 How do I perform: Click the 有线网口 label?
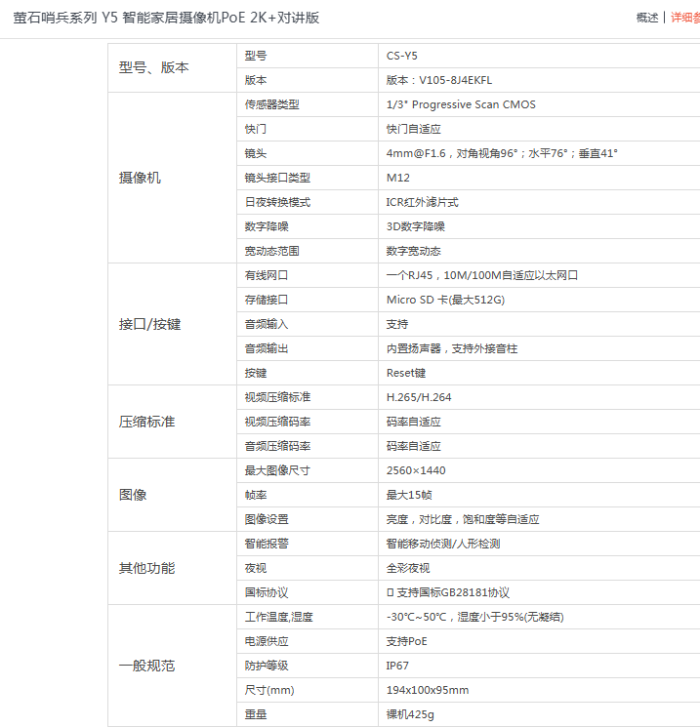coord(267,275)
